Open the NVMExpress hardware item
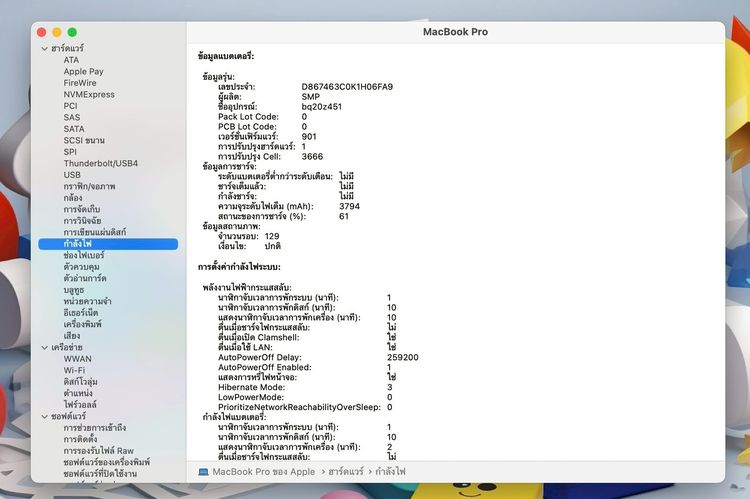The image size is (750, 499). [x=89, y=94]
